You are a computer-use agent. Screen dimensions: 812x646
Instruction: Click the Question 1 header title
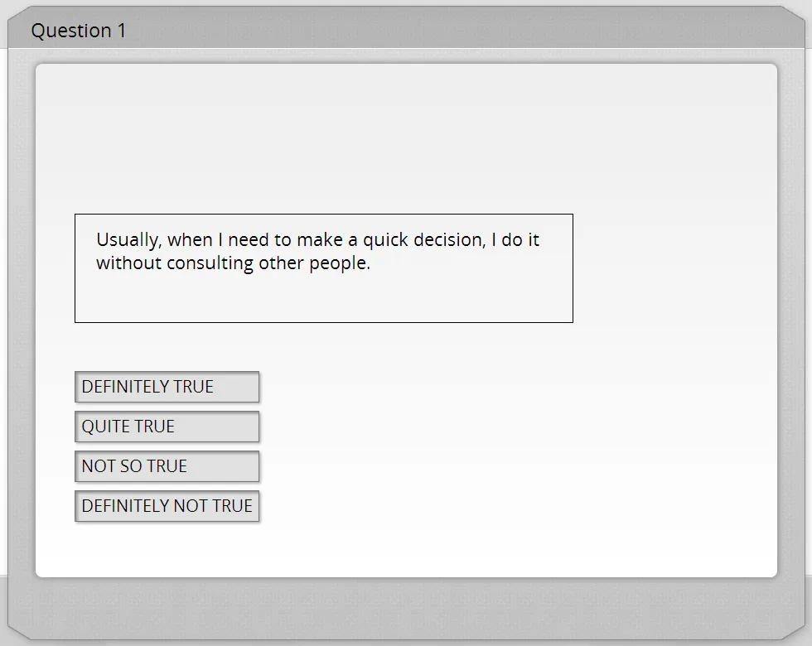click(79, 31)
